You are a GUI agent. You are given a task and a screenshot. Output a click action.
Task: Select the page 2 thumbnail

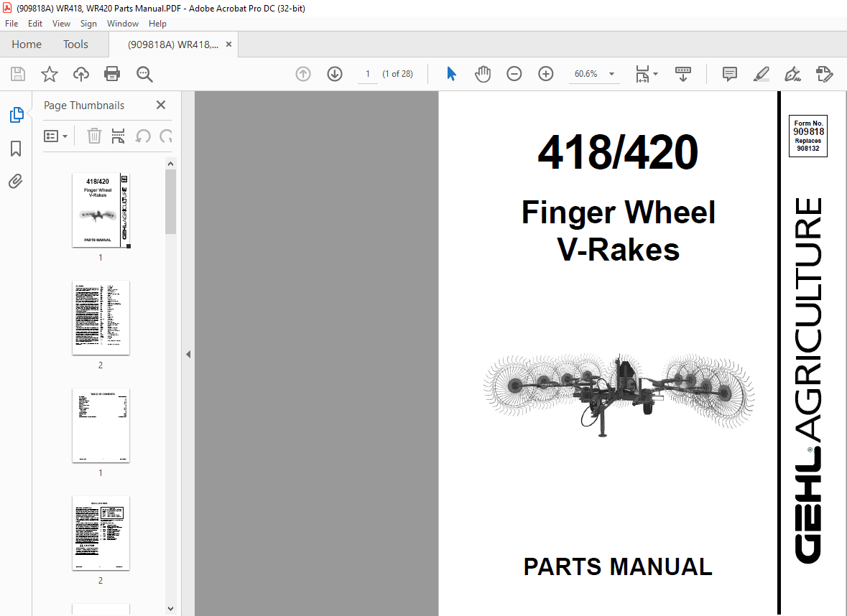pos(101,317)
